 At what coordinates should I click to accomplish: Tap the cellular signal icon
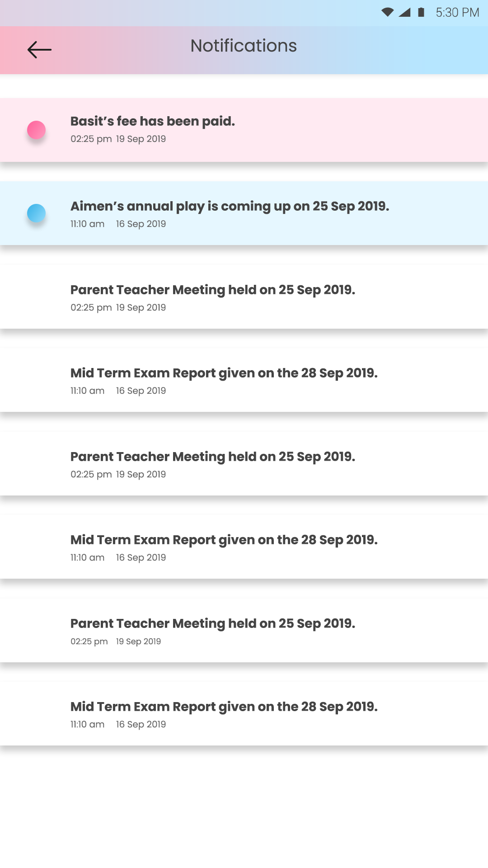coord(404,12)
